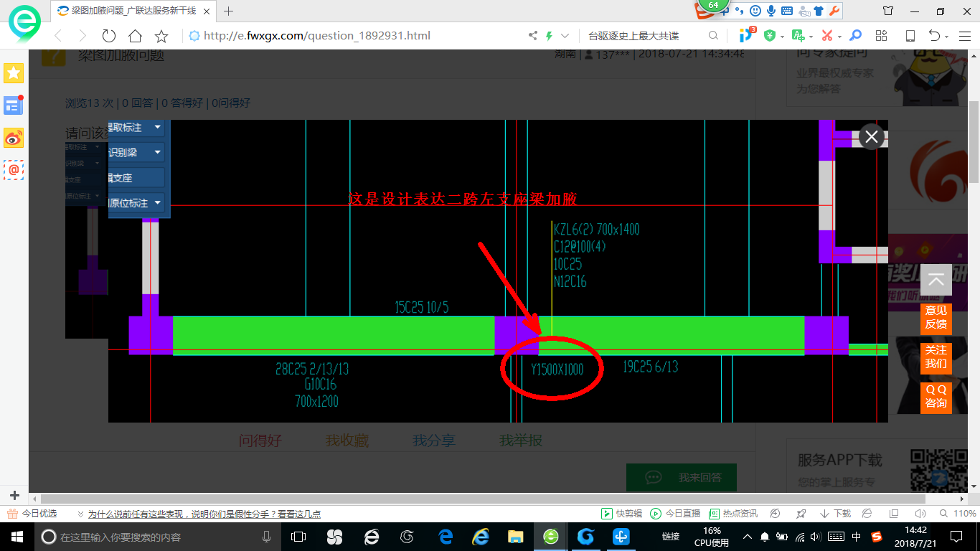Bookmark page with star icon
This screenshot has height=551, width=980.
click(161, 36)
